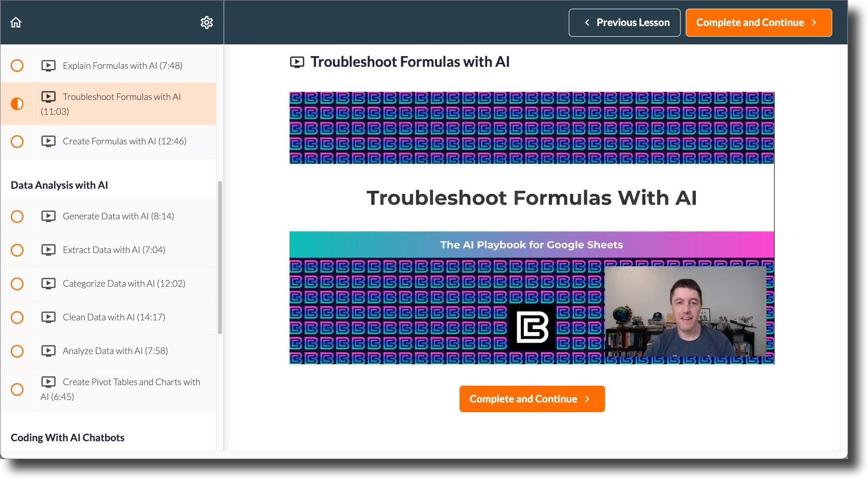The width and height of the screenshot is (868, 479).
Task: Open lesson Categorize Data with AI (12:02)
Action: (108, 284)
